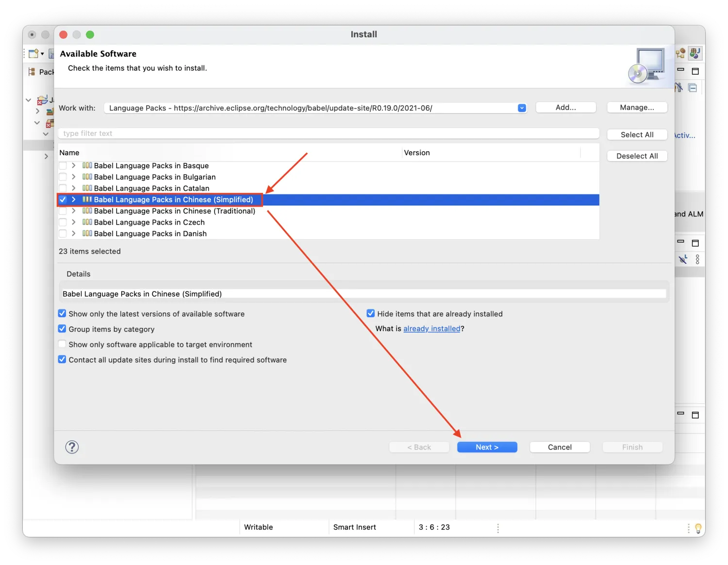Click the New wizard icon in toolbar
This screenshot has width=728, height=565.
tap(33, 53)
